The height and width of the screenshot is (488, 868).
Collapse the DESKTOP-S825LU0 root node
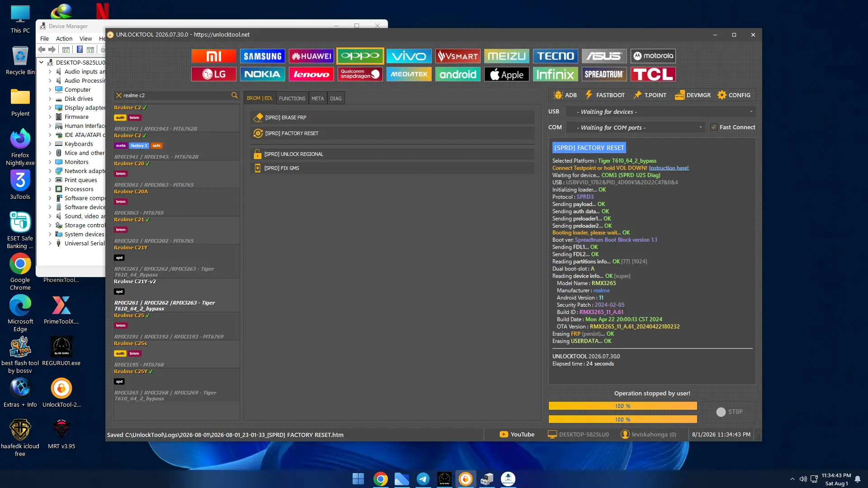click(x=42, y=62)
